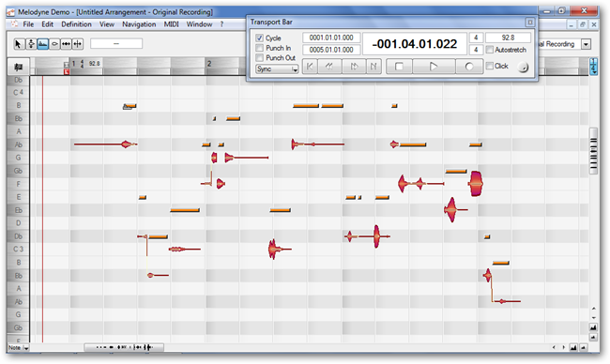Click the red cycle locator marker
Viewport: 610px width, 364px height.
point(67,71)
